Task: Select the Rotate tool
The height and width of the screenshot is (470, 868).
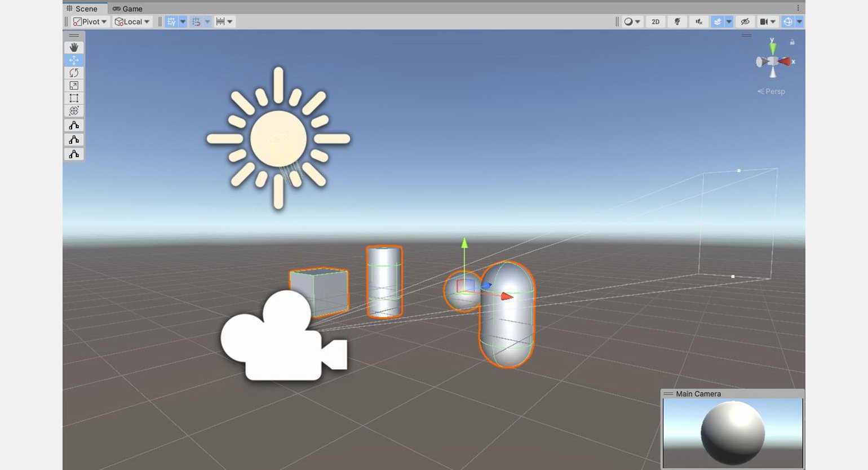Action: point(74,73)
